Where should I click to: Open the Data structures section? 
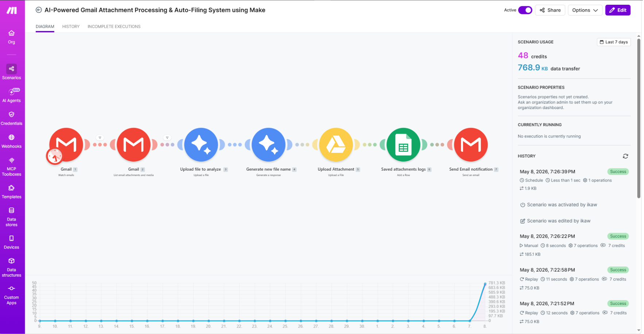point(12,267)
